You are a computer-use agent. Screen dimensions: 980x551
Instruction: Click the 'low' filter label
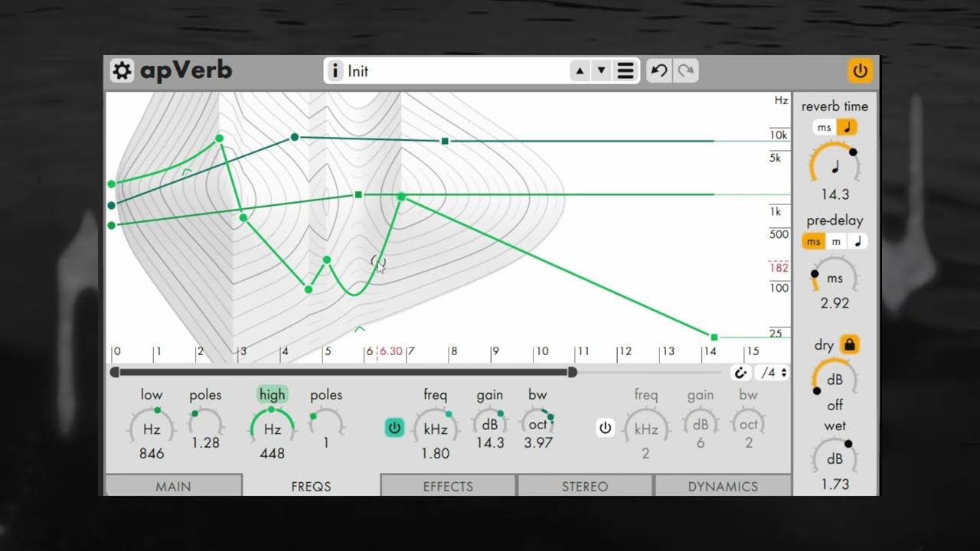click(x=152, y=395)
